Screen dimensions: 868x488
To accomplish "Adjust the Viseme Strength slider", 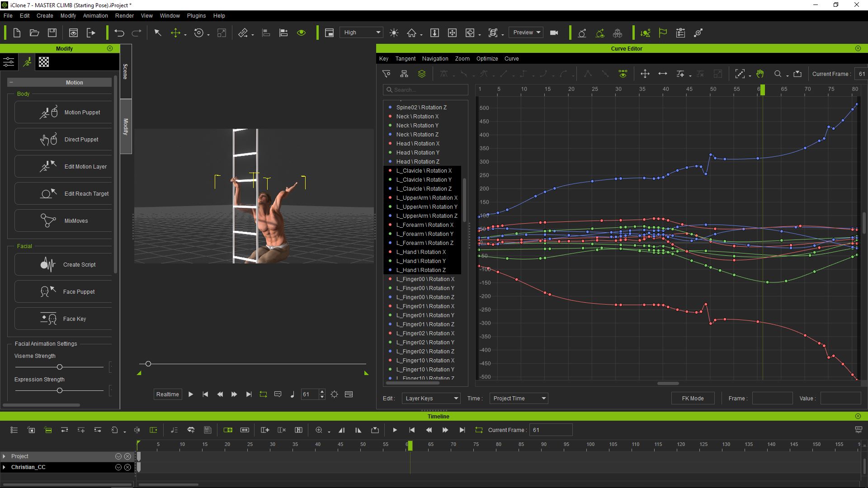I will click(x=59, y=367).
